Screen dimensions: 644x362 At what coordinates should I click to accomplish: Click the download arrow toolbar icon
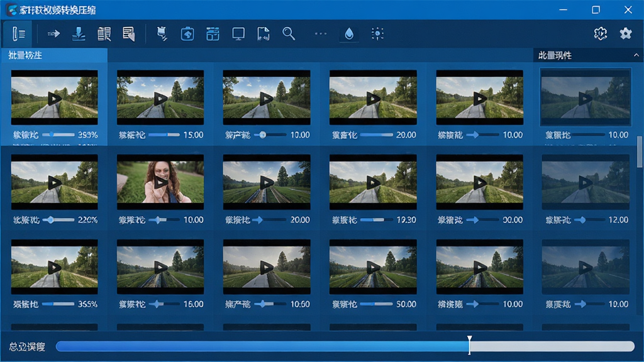(x=79, y=34)
